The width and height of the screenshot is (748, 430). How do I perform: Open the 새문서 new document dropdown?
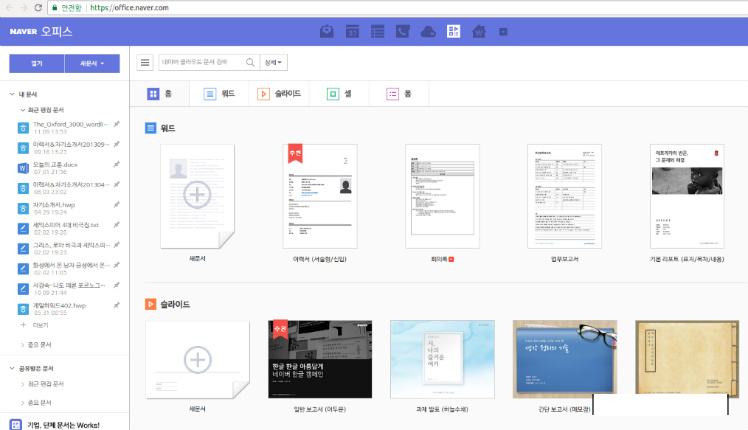[92, 63]
